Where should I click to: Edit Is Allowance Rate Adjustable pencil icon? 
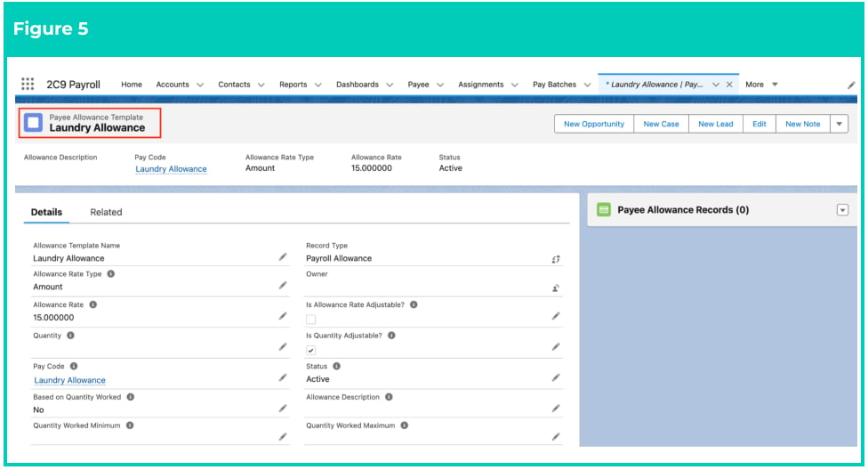[556, 316]
